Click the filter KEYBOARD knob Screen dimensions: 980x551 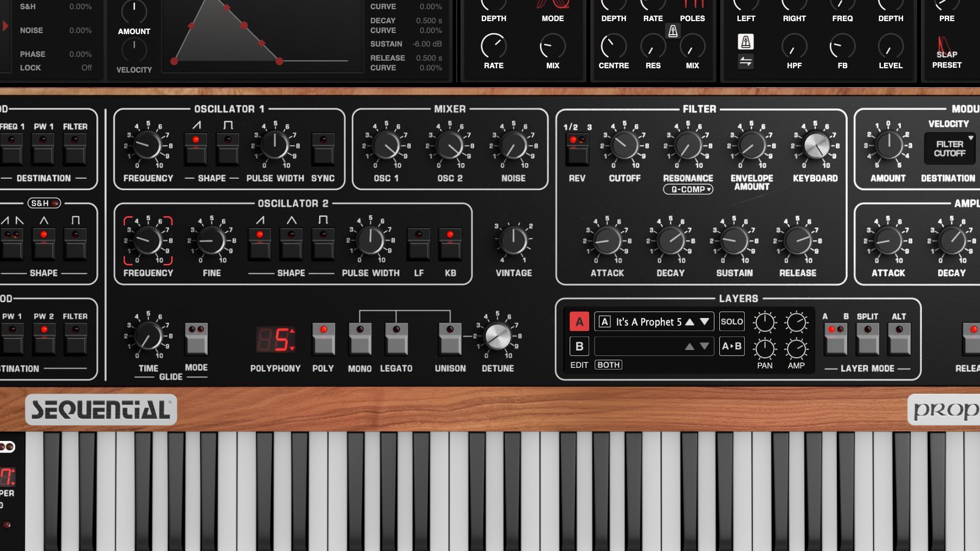[815, 145]
